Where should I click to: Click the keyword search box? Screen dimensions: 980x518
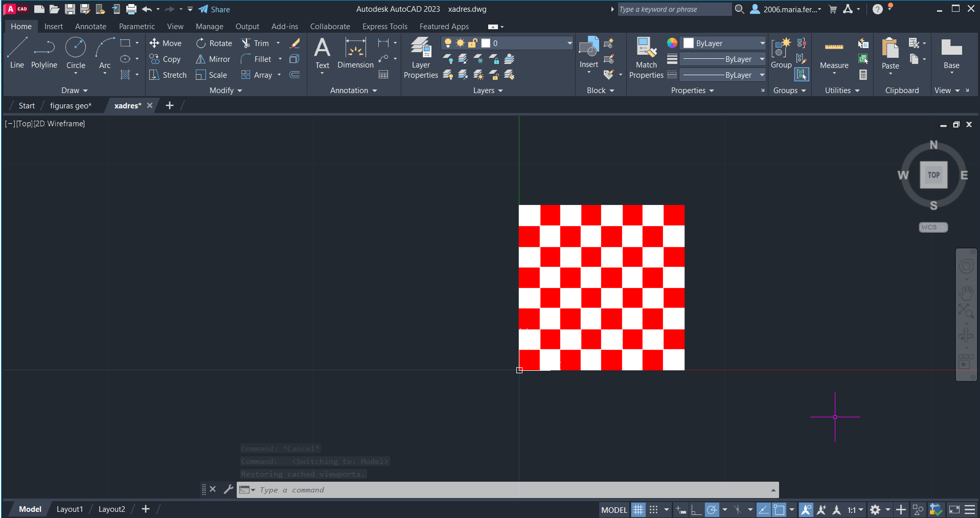click(x=674, y=9)
